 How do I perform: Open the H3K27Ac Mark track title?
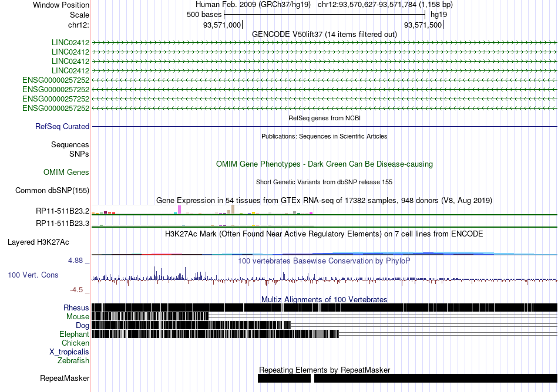point(324,234)
